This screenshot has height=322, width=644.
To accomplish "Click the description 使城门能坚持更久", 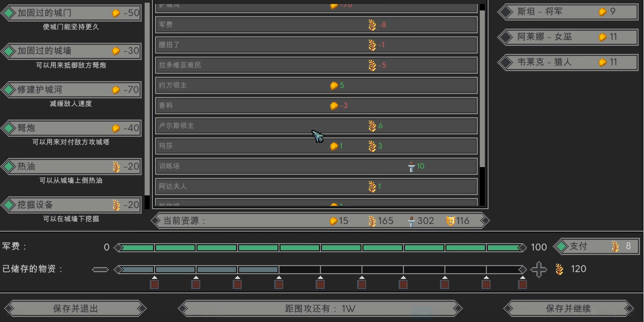I will click(71, 27).
